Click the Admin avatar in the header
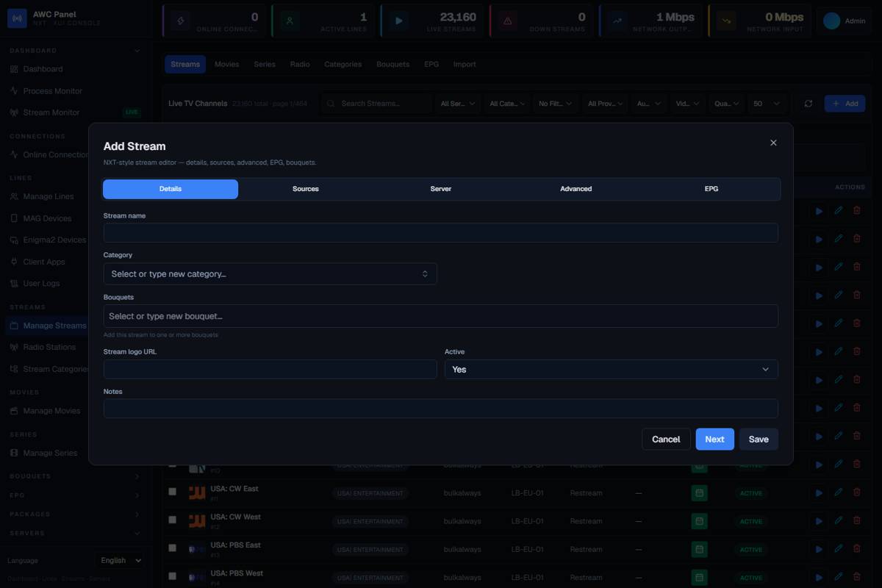This screenshot has width=882, height=588. [x=831, y=21]
